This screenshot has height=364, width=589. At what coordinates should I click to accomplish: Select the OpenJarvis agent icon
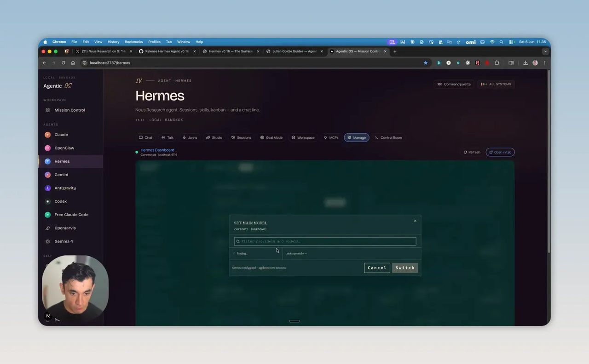[x=47, y=228]
